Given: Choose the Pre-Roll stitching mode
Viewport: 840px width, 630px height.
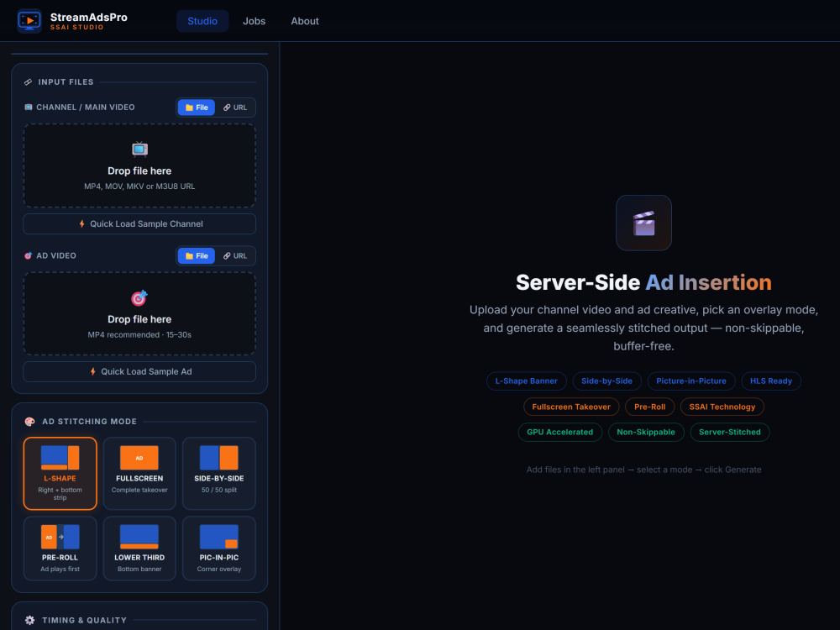Looking at the screenshot, I should [x=60, y=549].
